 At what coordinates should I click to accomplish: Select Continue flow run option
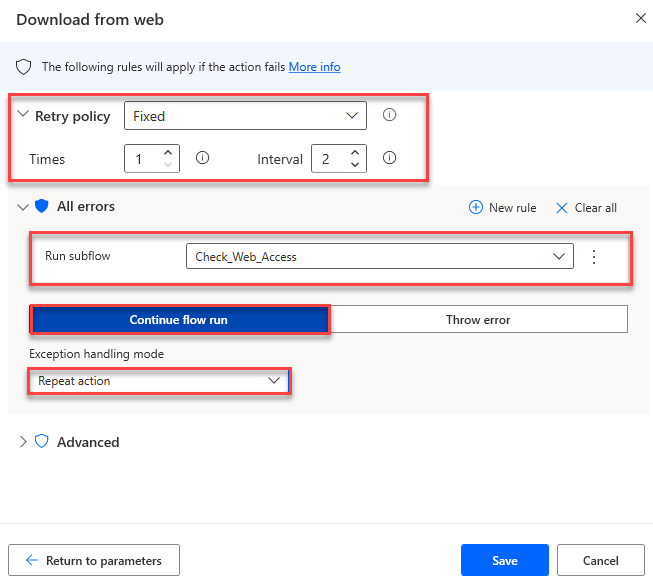coord(179,319)
